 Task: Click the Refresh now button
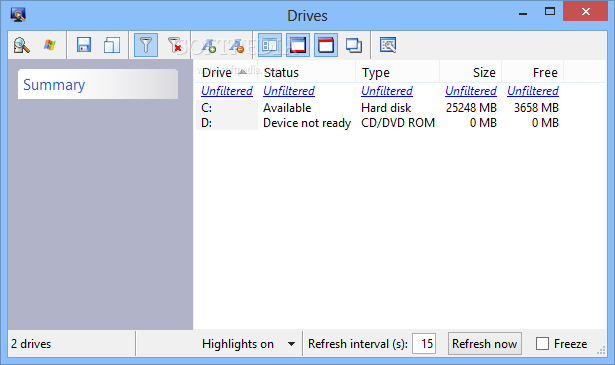click(485, 344)
